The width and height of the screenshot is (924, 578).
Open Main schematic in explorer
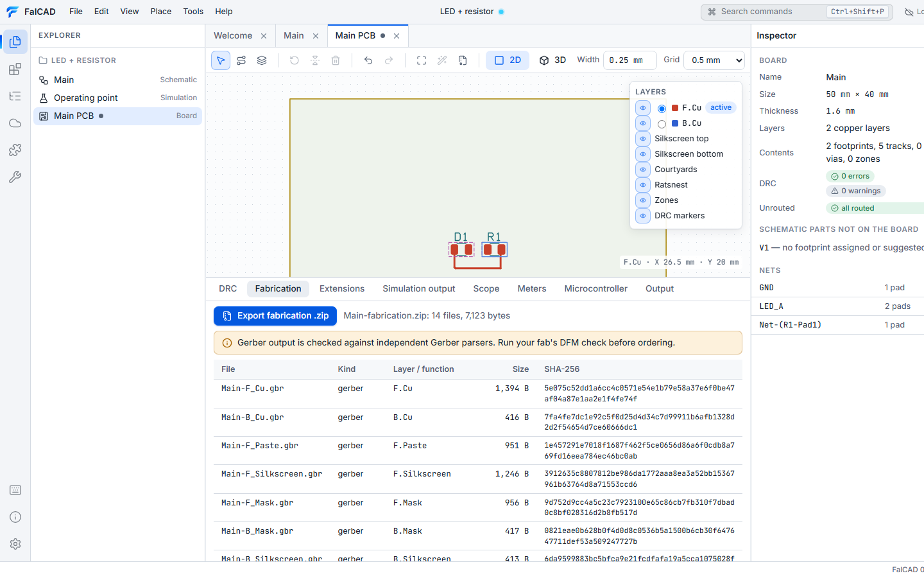click(118, 80)
